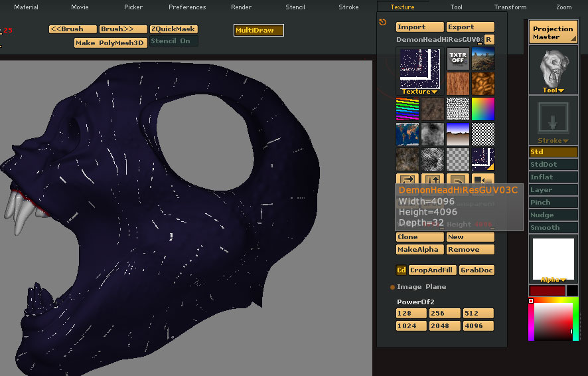
Task: Select the world map texture
Action: point(407,134)
